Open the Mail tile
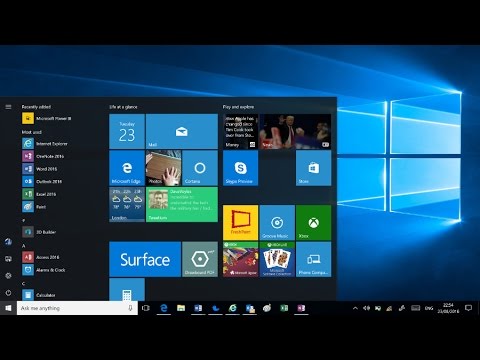This screenshot has height=360, width=480. click(182, 131)
